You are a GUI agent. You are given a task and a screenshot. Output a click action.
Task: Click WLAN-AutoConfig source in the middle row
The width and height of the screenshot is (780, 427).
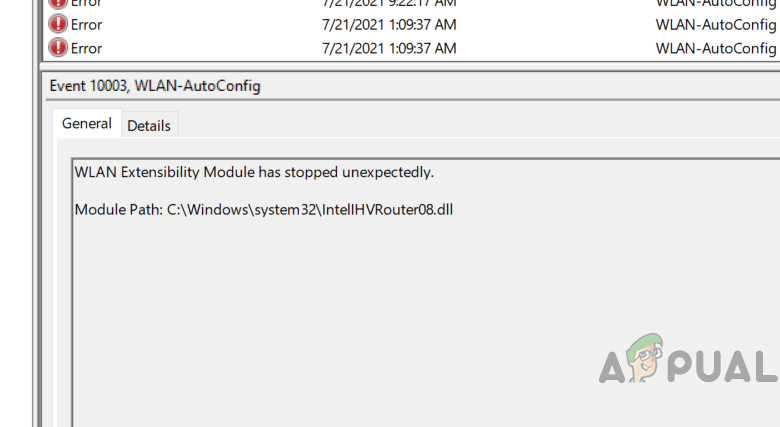pos(715,24)
